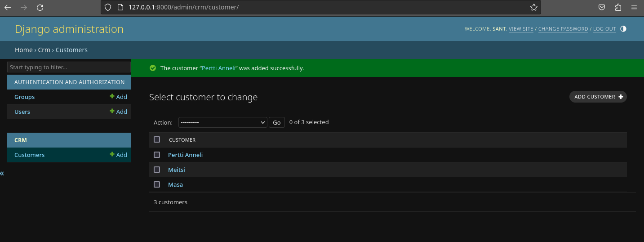
Task: Click the Add Customer button
Action: click(x=598, y=97)
